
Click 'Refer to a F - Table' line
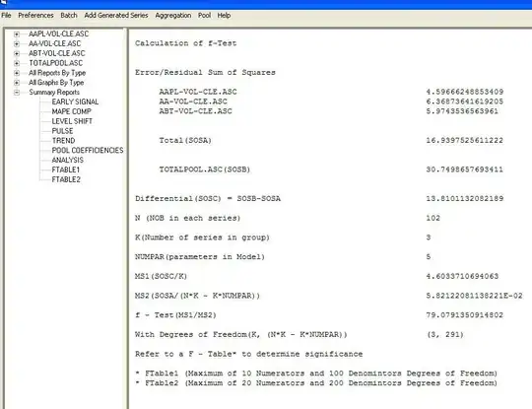click(248, 354)
